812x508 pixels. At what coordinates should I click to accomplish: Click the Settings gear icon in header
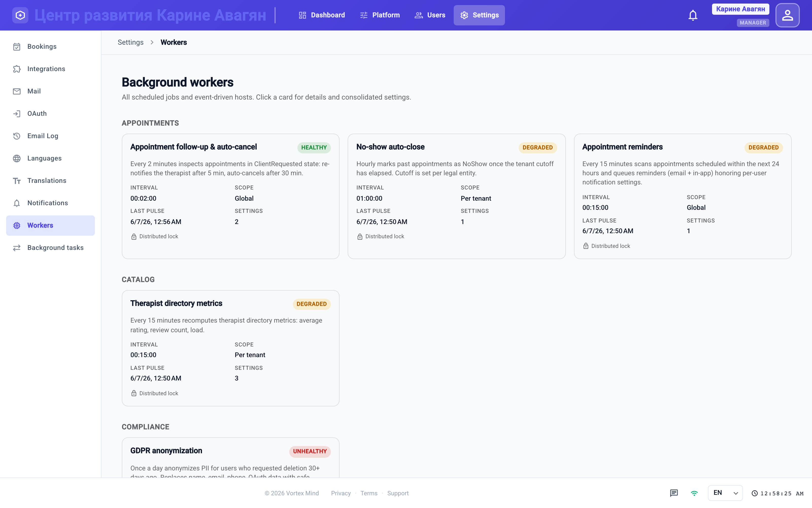click(464, 15)
